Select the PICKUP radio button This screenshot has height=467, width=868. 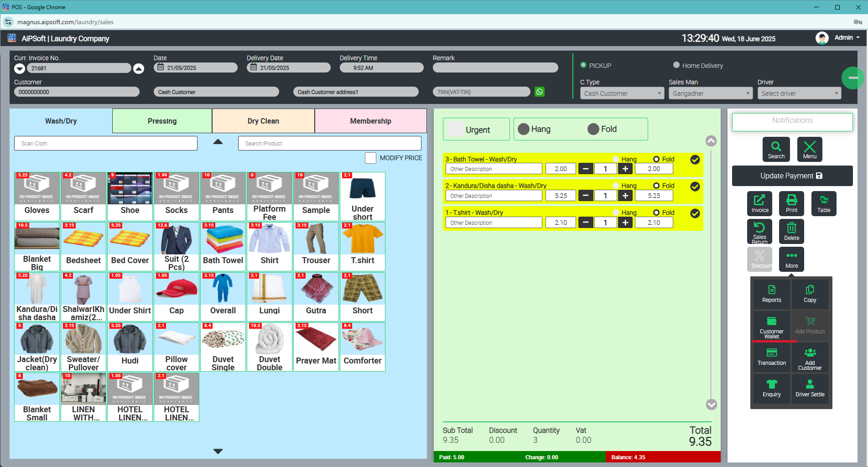pyautogui.click(x=583, y=65)
